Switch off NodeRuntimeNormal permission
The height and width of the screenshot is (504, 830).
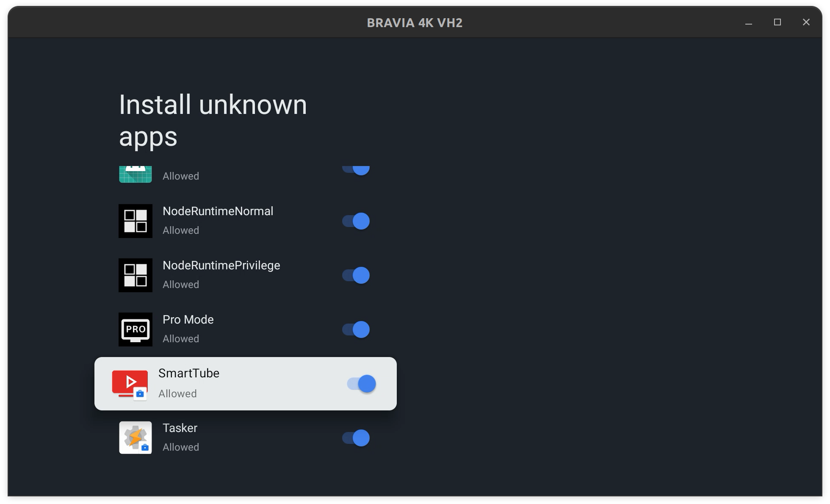point(356,221)
